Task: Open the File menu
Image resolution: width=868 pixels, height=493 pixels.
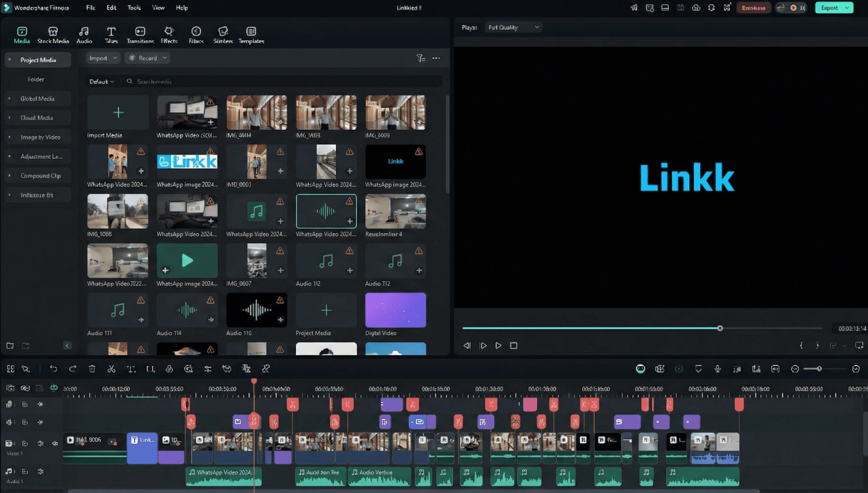Action: 90,8
